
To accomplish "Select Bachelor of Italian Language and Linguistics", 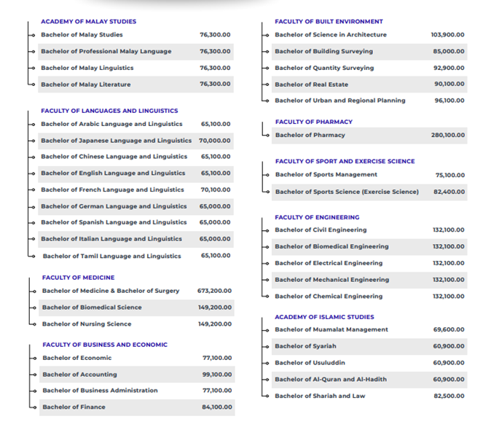I will click(111, 239).
